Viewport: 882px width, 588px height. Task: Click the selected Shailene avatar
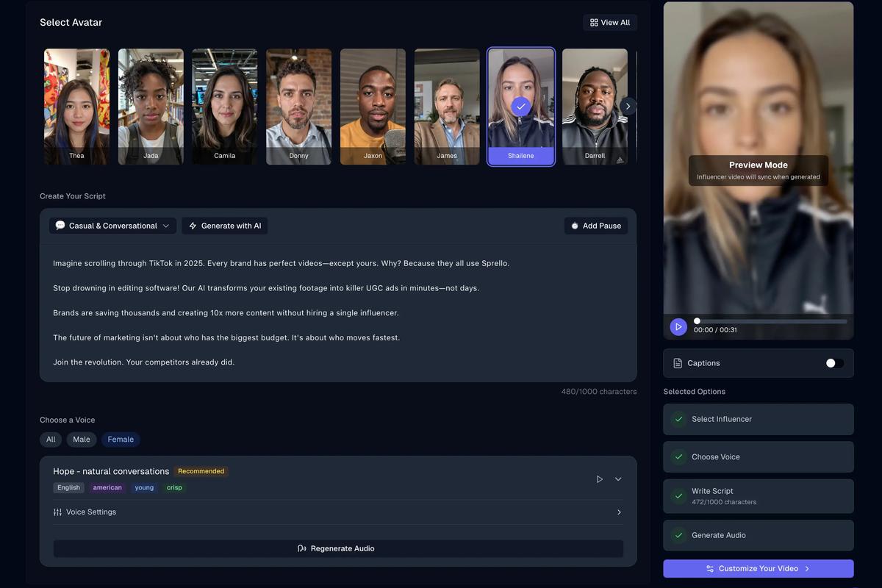(521, 107)
